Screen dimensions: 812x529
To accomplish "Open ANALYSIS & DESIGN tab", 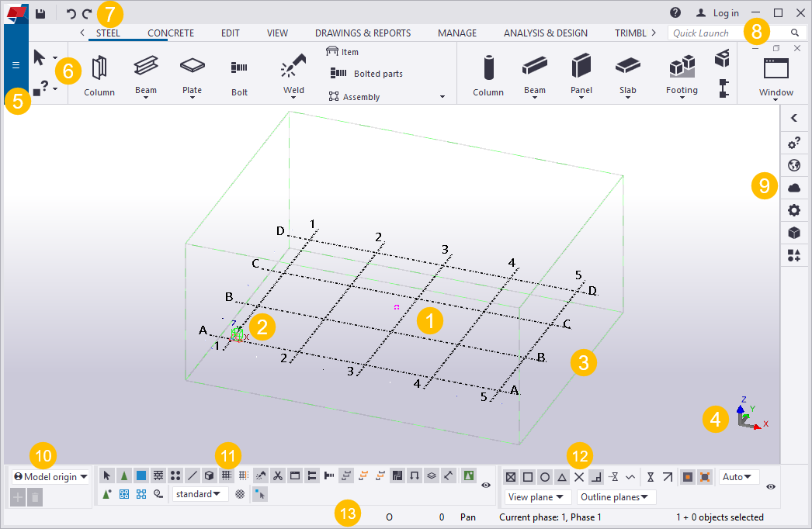I will coord(546,33).
